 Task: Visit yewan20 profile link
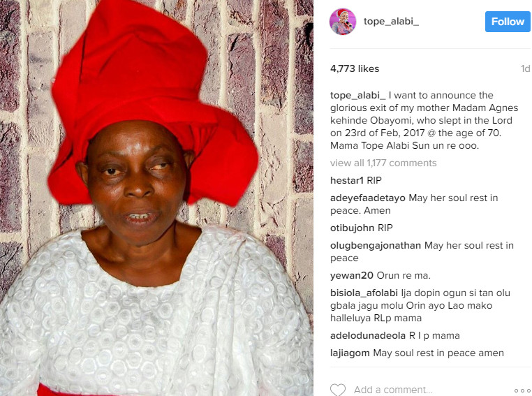tap(352, 276)
